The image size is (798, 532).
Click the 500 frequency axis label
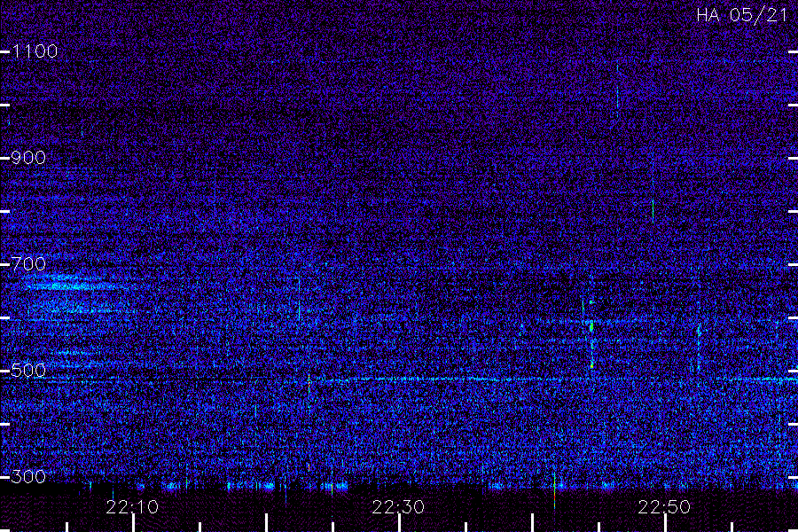point(28,370)
